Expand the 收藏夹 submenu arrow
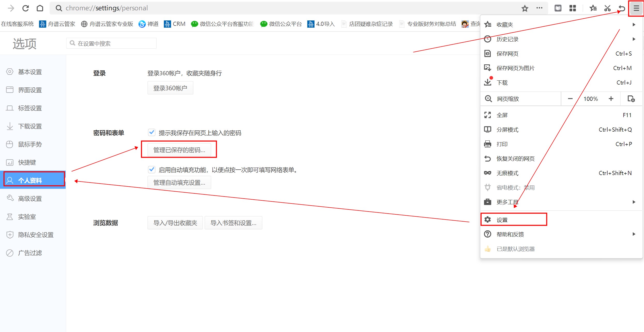 [634, 25]
